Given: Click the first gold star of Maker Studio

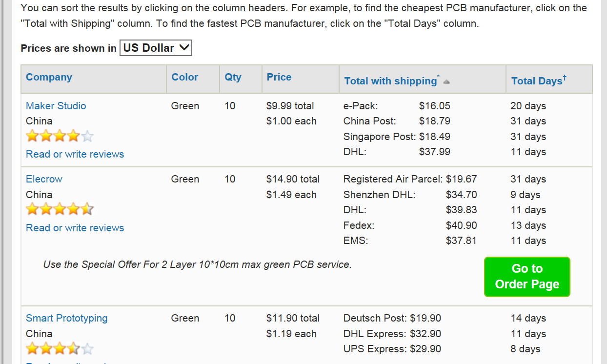Looking at the screenshot, I should tap(32, 136).
